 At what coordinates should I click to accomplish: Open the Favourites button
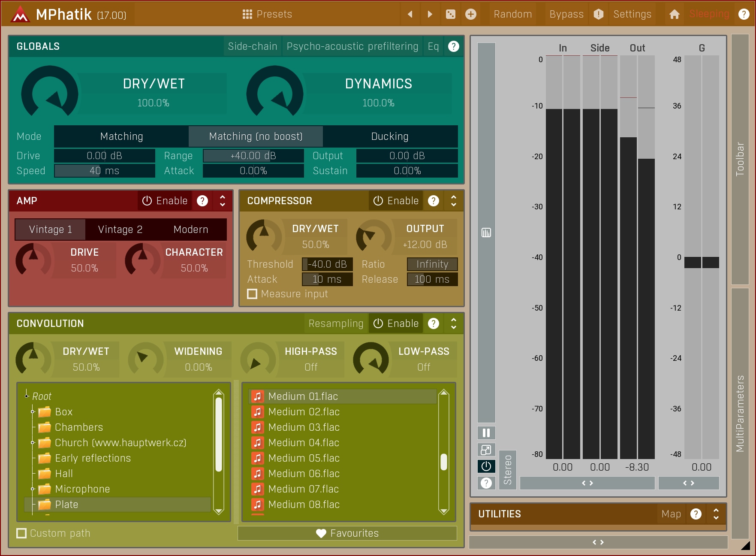coord(347,533)
